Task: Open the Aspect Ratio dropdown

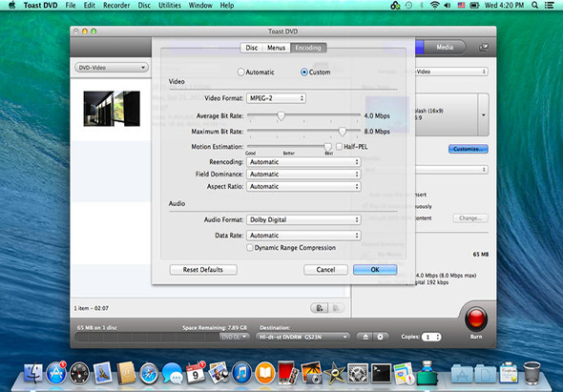Action: [x=303, y=186]
